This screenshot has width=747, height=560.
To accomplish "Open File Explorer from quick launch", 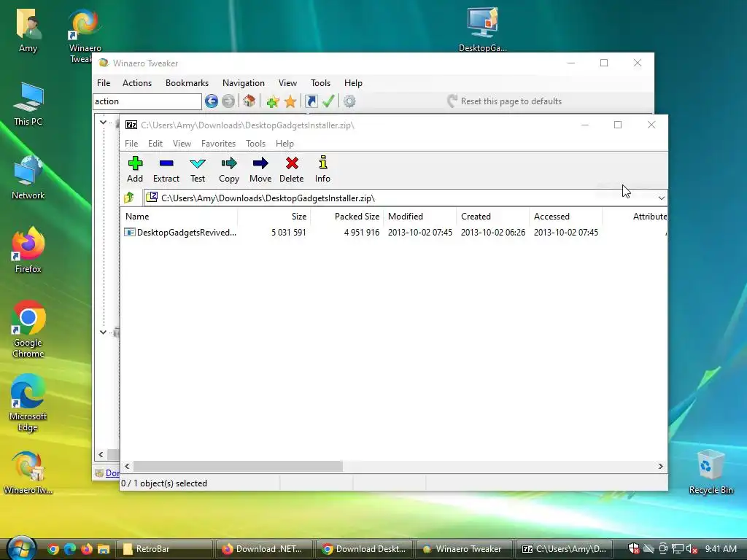I will tap(104, 549).
